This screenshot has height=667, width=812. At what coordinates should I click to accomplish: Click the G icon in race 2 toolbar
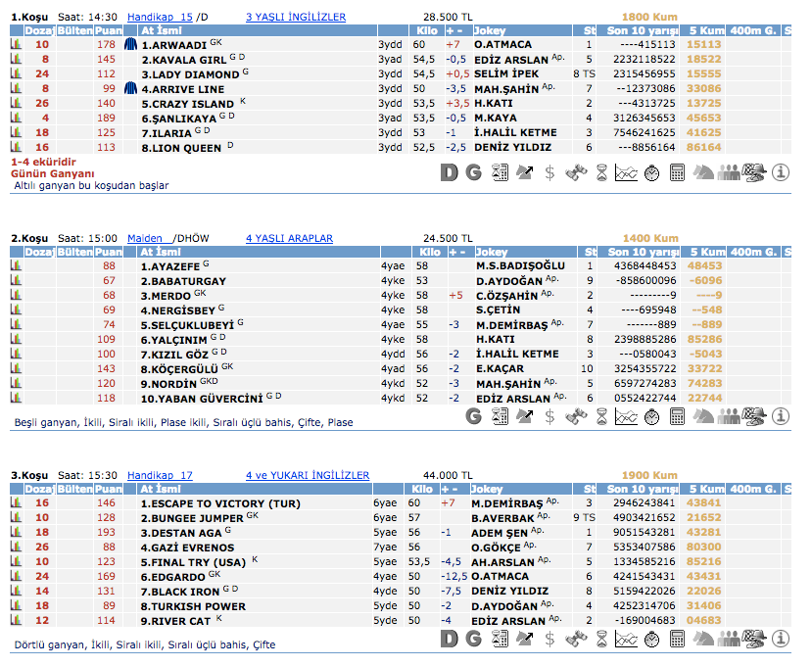(474, 416)
